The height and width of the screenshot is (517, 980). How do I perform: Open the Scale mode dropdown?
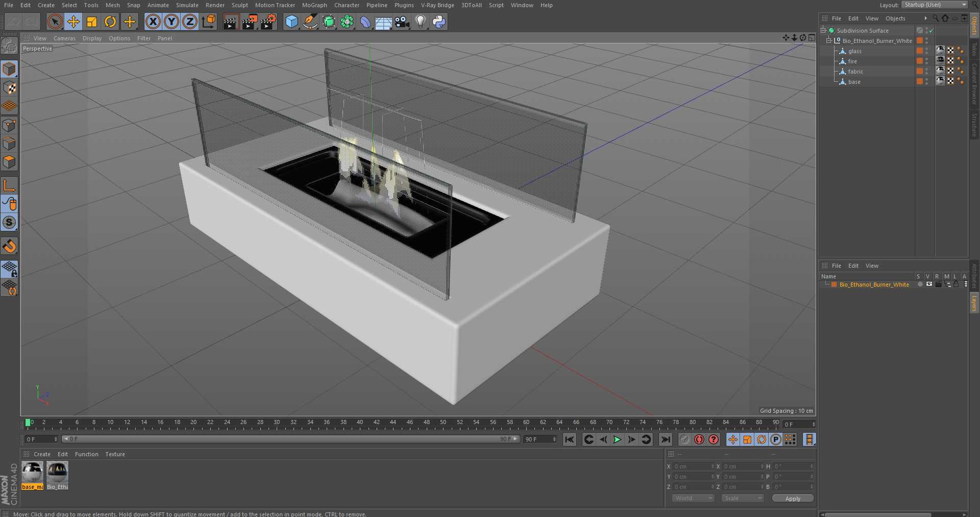tap(743, 498)
